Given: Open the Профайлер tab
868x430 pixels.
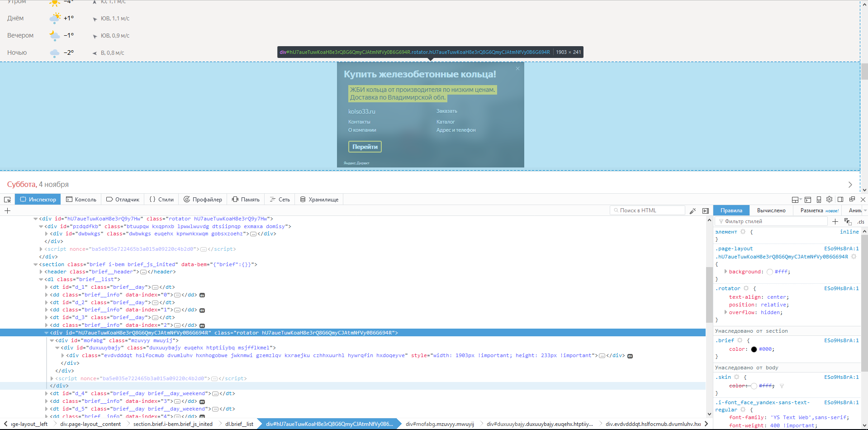Looking at the screenshot, I should (x=203, y=200).
